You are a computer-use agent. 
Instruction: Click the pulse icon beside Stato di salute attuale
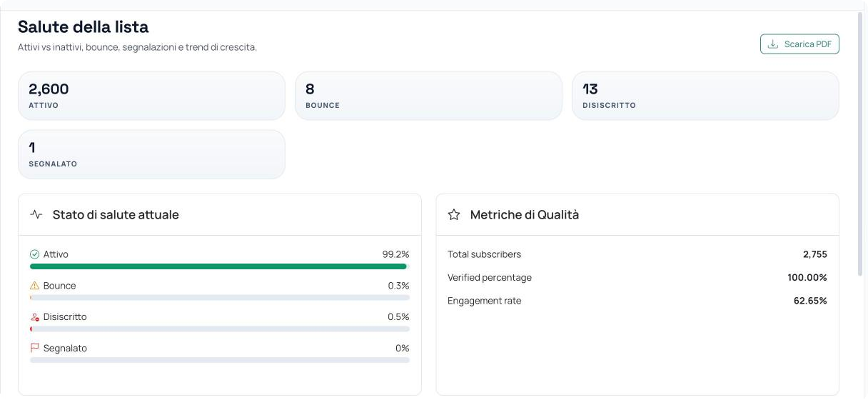(36, 214)
